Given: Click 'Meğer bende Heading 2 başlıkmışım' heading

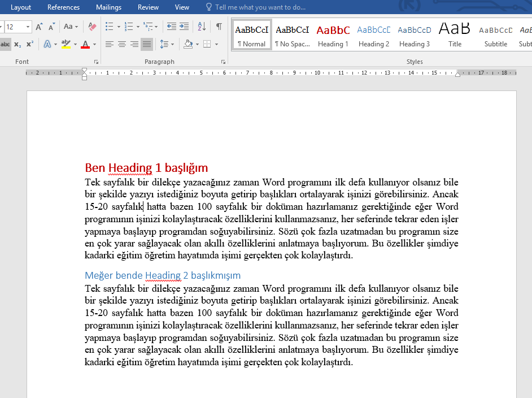Looking at the screenshot, I should 163,275.
